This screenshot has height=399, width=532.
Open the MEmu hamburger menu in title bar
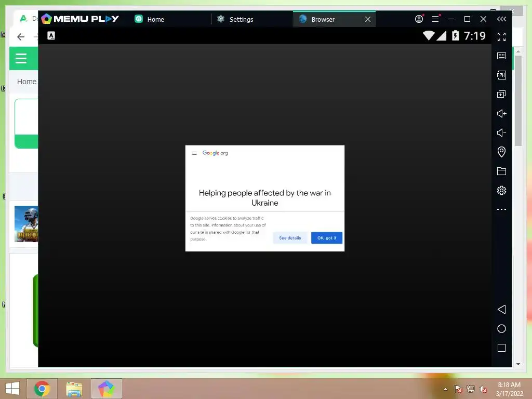[x=435, y=19]
